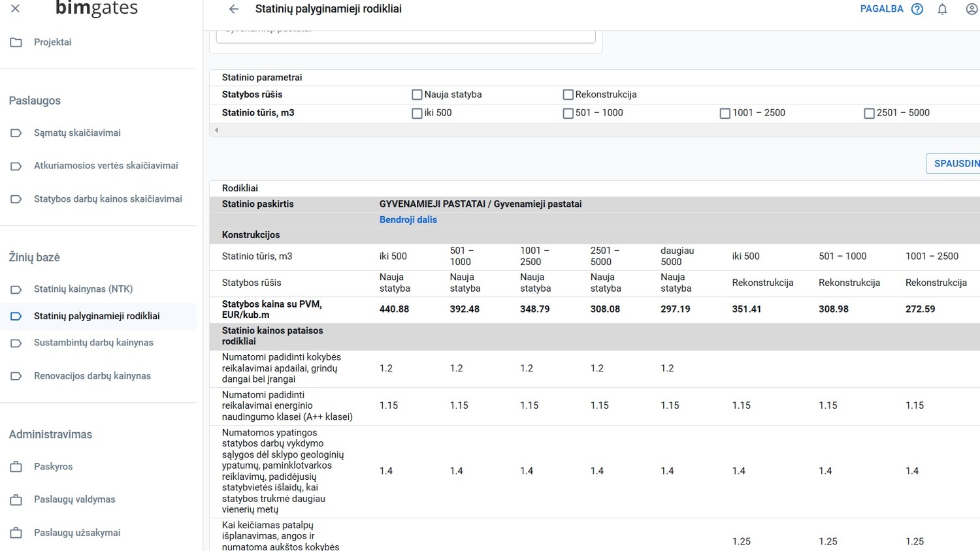Select reconstruction price 308.98
980x551 pixels.
coord(834,309)
